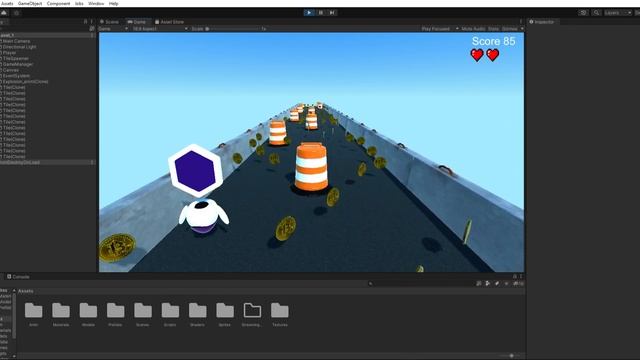Open the undo history icon in toolbar
This screenshot has height=360, width=640.
click(x=583, y=13)
